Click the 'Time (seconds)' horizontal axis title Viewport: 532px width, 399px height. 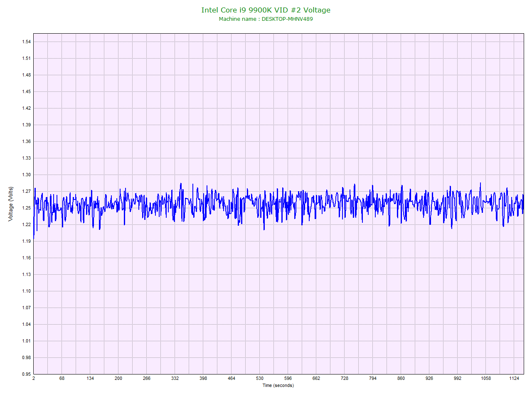[278, 385]
